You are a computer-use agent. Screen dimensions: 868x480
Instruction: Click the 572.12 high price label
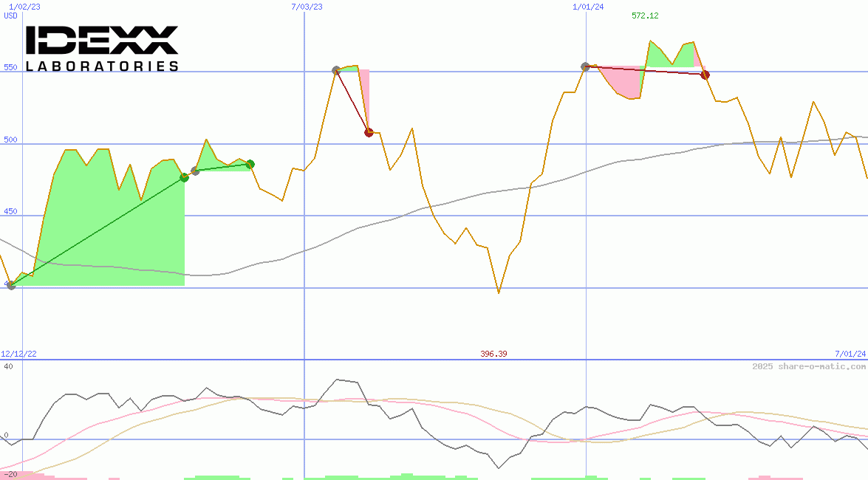(645, 15)
